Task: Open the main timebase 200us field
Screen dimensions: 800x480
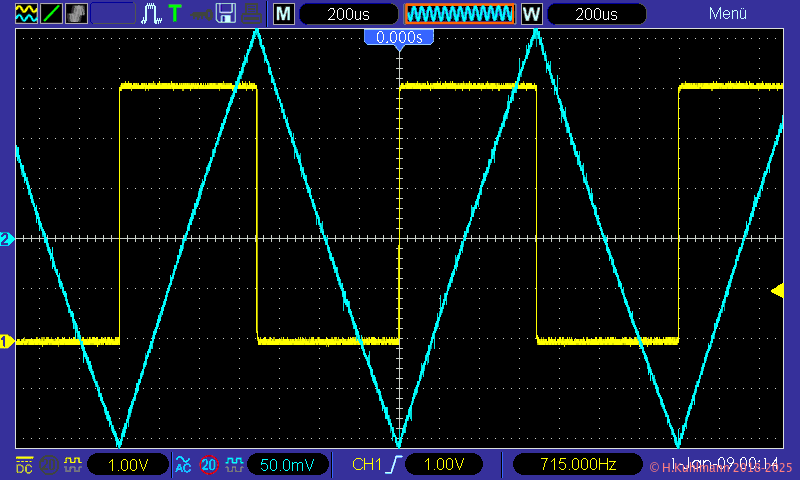Action: (x=349, y=14)
